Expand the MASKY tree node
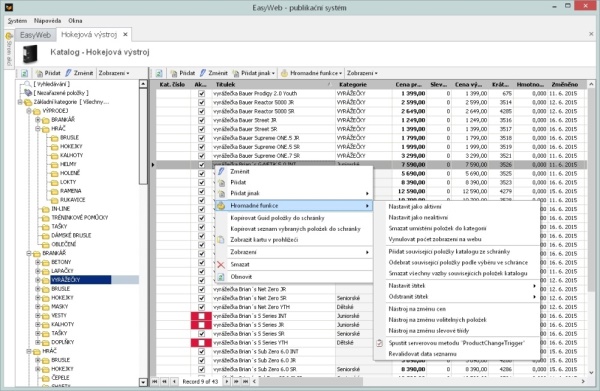The width and height of the screenshot is (600, 391). 38,306
